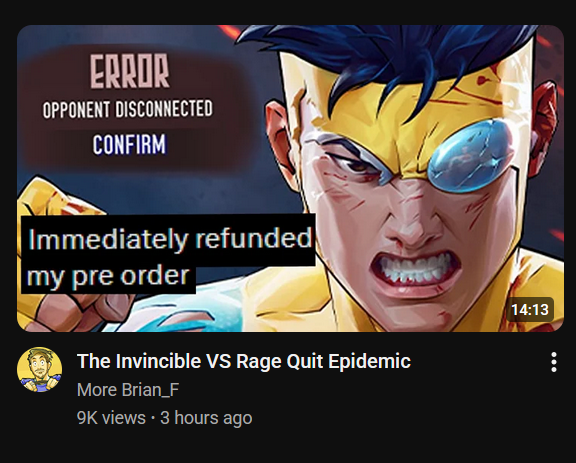Click the video title 'The Invincible VS Rage Quit Epidemic'
Screen dimensions: 576x463
coord(244,361)
